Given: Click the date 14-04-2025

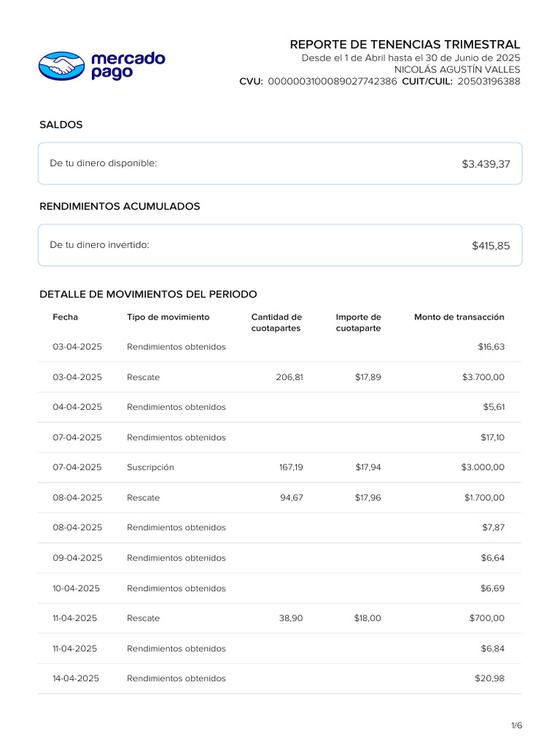Looking at the screenshot, I should (76, 678).
